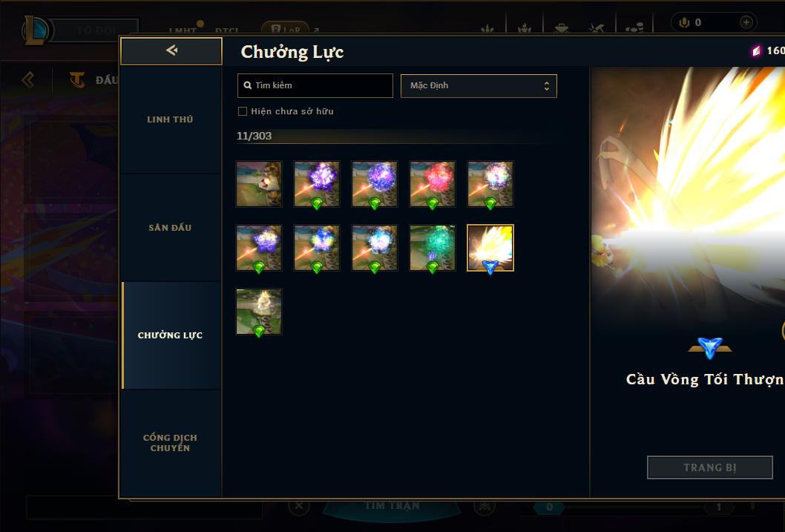Click the Tìm kiếm search field
This screenshot has width=785, height=532.
[x=315, y=85]
